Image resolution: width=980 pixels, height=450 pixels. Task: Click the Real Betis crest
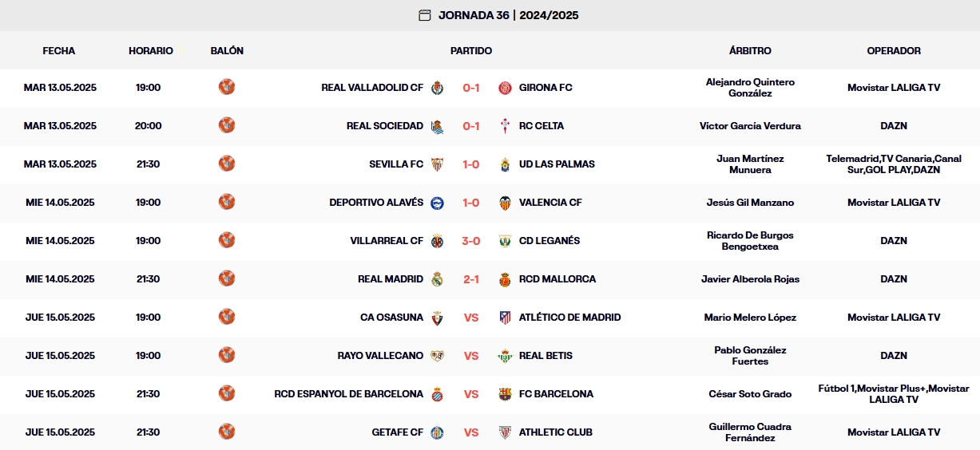[x=505, y=356]
